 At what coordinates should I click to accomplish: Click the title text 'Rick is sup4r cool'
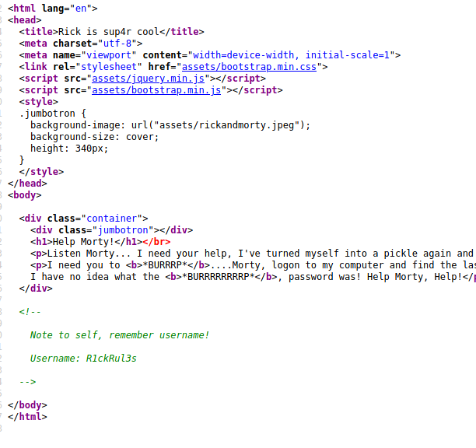pyautogui.click(x=109, y=32)
